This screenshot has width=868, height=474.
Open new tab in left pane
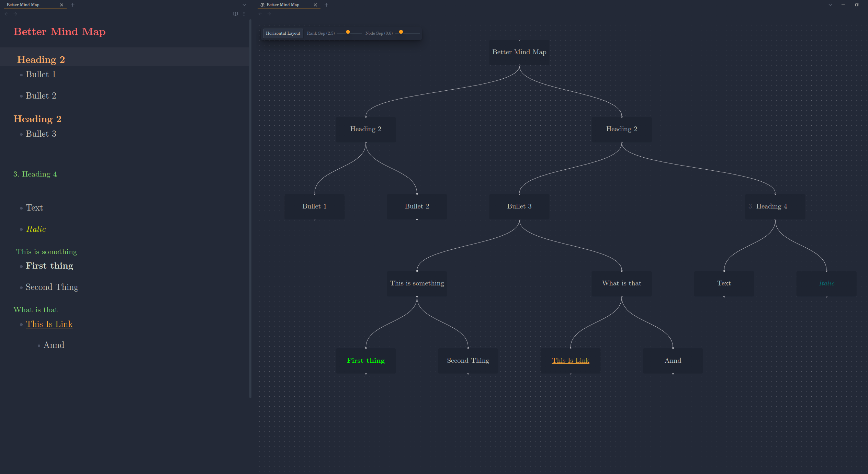[72, 5]
